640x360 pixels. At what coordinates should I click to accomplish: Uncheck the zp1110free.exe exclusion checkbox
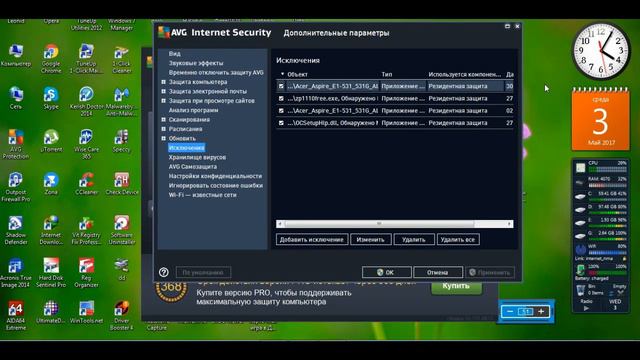[281, 98]
